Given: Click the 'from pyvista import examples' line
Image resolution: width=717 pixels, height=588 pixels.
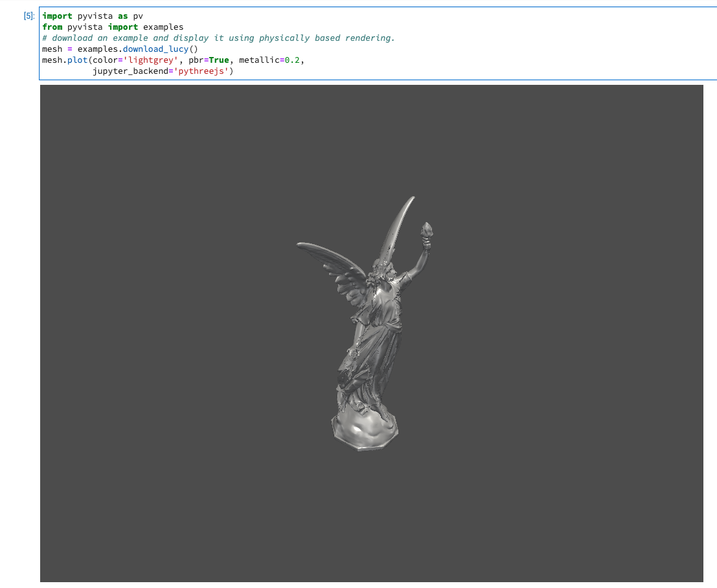Looking at the screenshot, I should (113, 27).
